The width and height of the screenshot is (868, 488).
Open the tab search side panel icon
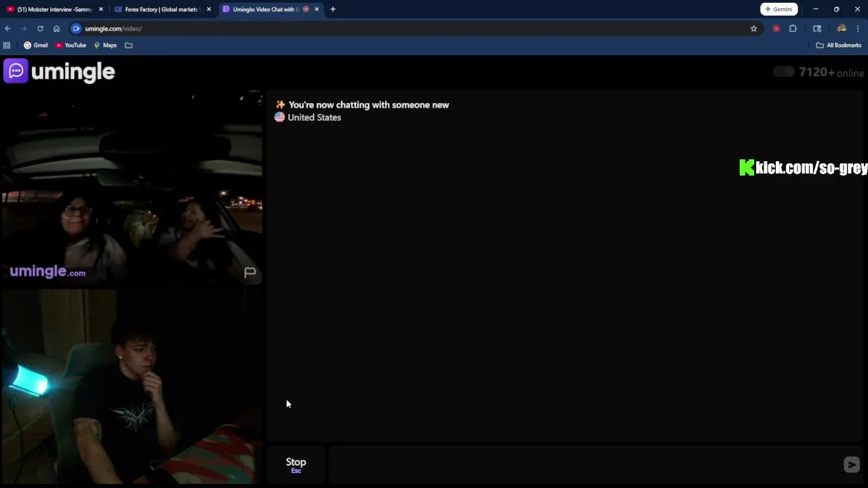point(817,28)
